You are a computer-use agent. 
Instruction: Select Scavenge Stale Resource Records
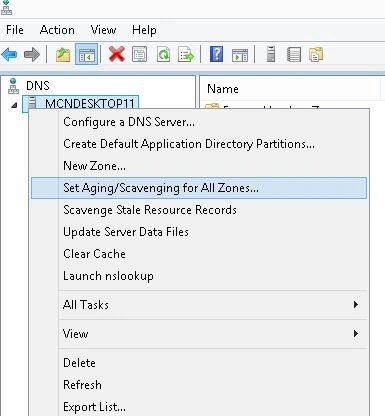tap(199, 210)
